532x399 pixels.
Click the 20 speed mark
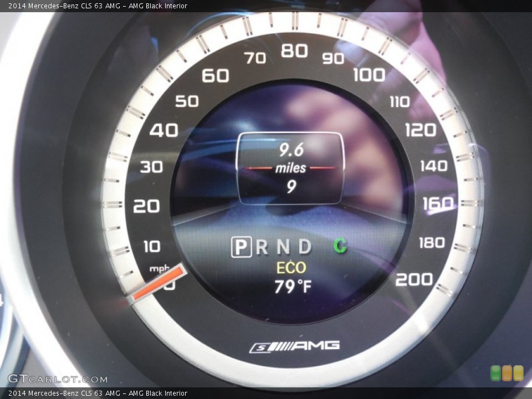pyautogui.click(x=146, y=206)
